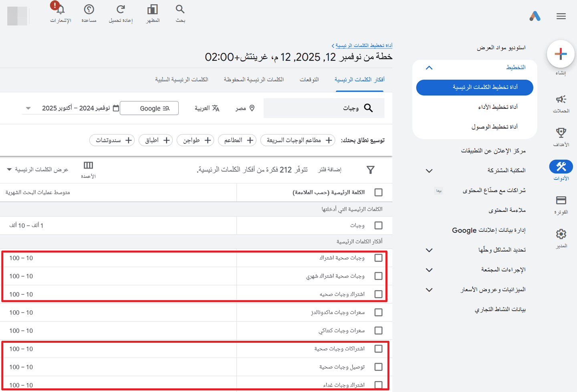Collapse the التخطيط section chevron
Image resolution: width=577 pixels, height=392 pixels.
[429, 68]
